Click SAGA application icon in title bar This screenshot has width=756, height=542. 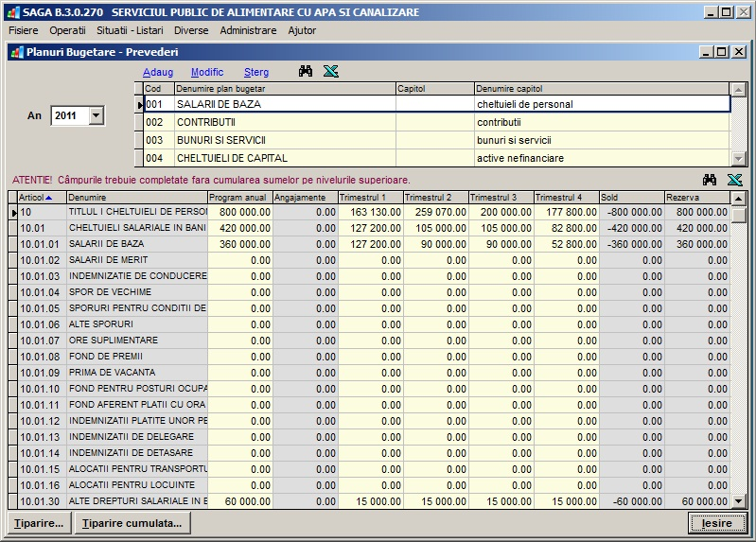13,12
